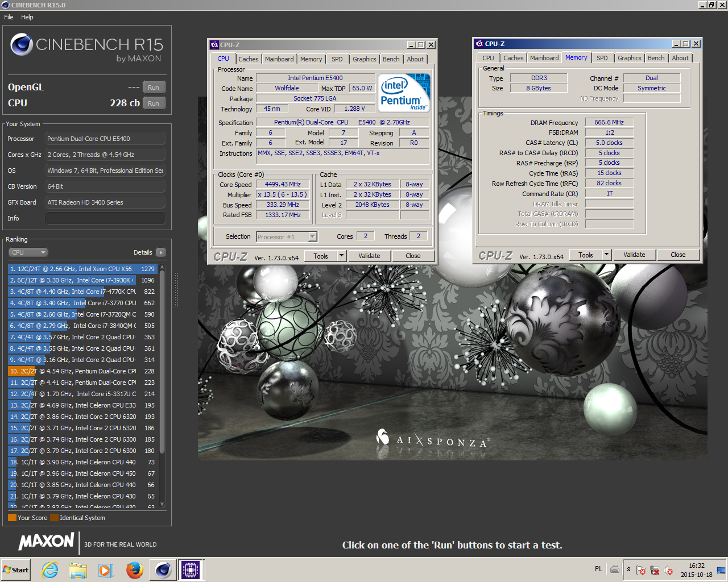Click Close button in left CPU-Z window
The width and height of the screenshot is (728, 582).
[x=413, y=256]
